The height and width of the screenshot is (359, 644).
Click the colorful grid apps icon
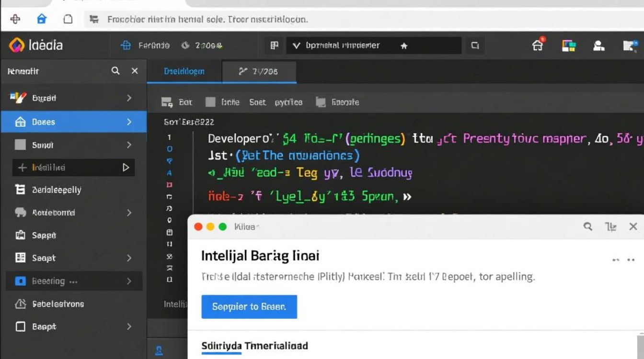(568, 45)
